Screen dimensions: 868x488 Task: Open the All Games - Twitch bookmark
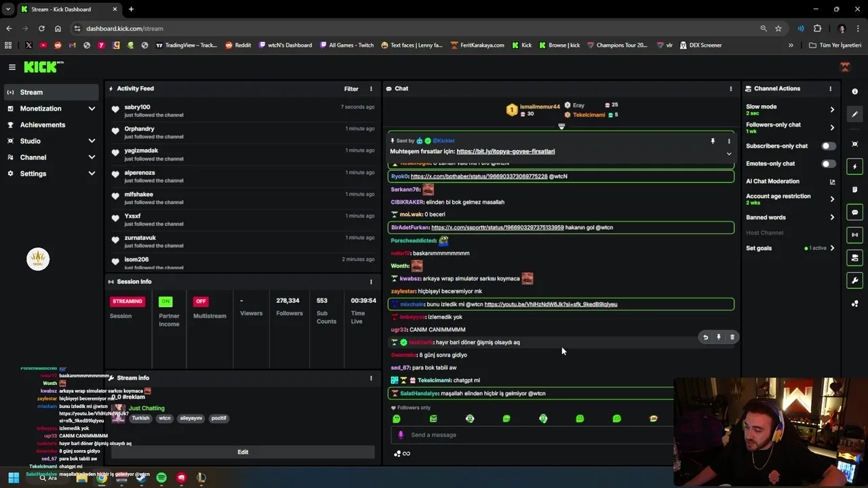click(346, 45)
